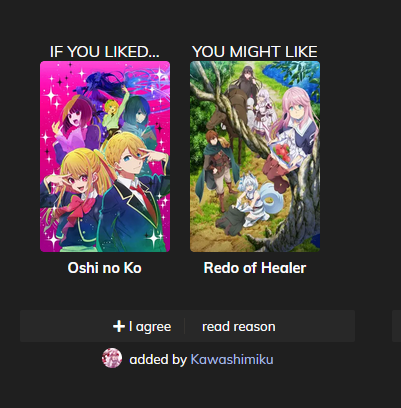This screenshot has height=408, width=401.
Task: Click the partially visible next recommendation bar
Action: pos(397,326)
